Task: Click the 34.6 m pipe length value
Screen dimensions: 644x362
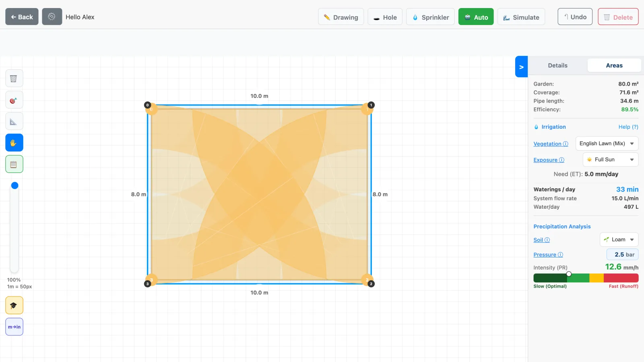Action: (629, 101)
